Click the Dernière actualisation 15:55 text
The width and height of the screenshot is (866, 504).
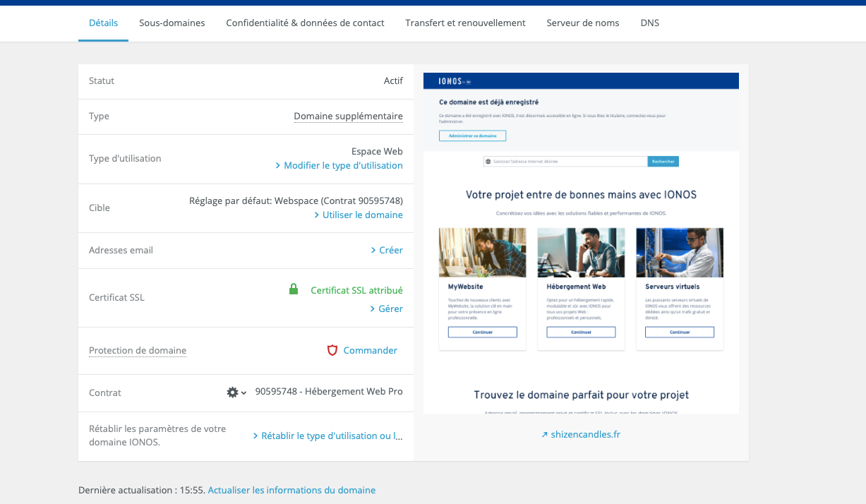coord(142,490)
